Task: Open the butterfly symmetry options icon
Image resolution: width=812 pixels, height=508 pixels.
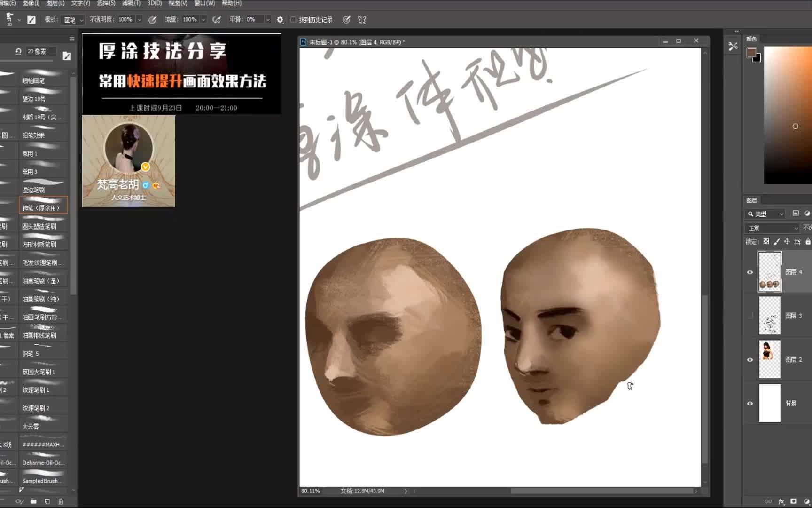Action: point(362,20)
